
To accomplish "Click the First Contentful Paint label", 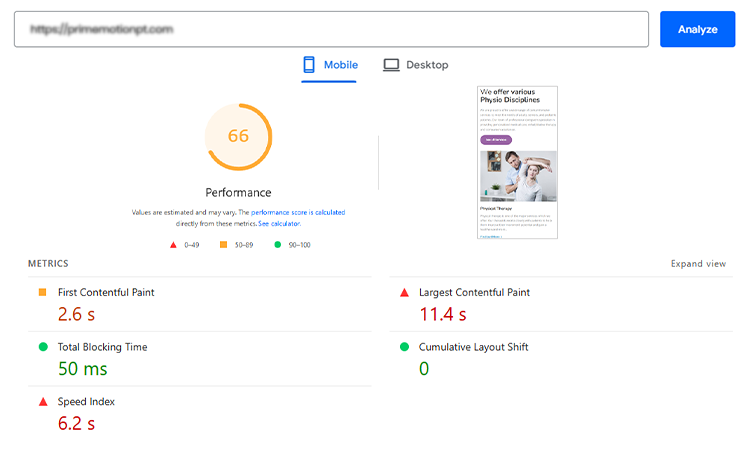I will point(106,292).
